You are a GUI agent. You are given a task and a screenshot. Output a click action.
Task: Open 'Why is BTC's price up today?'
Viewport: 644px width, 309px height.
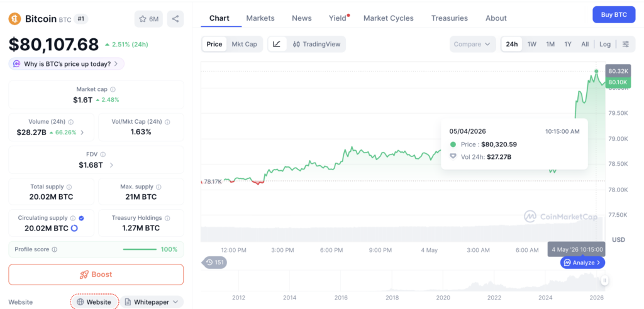tap(66, 64)
